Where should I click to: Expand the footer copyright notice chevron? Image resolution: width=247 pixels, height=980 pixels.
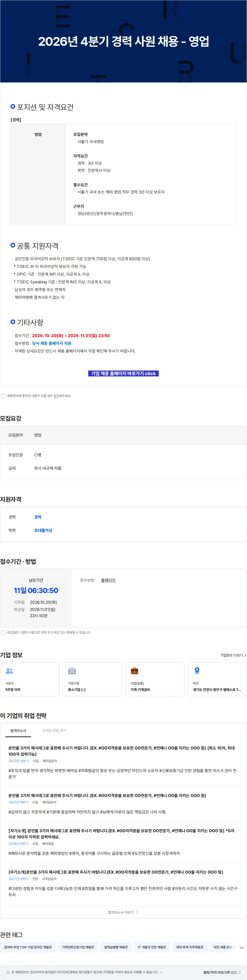click(161, 972)
